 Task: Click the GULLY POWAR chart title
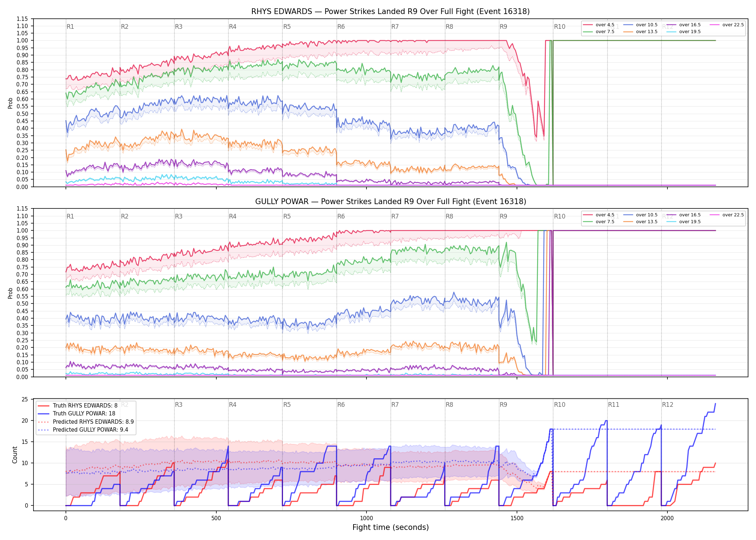coord(391,202)
